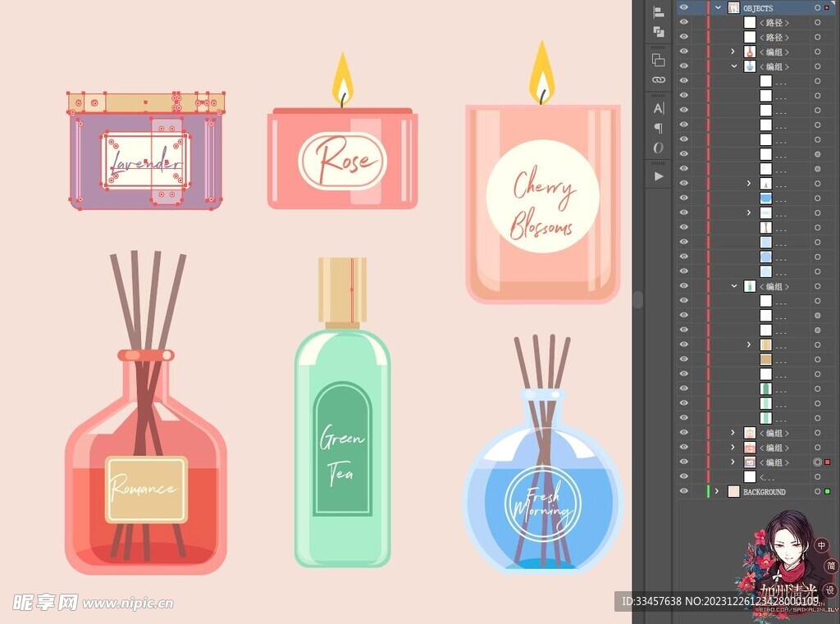Expand the BACKGROUND layer
Screen dimensions: 840x624
pos(717,491)
